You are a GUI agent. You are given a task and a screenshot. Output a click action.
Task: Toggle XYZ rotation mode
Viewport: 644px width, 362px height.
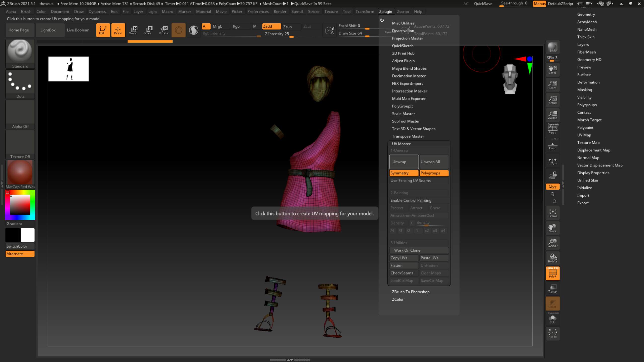click(x=553, y=187)
